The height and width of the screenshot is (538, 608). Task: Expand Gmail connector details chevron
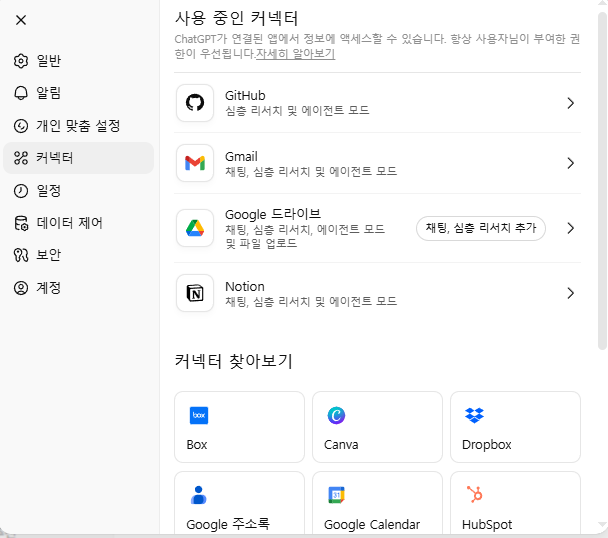click(x=570, y=163)
